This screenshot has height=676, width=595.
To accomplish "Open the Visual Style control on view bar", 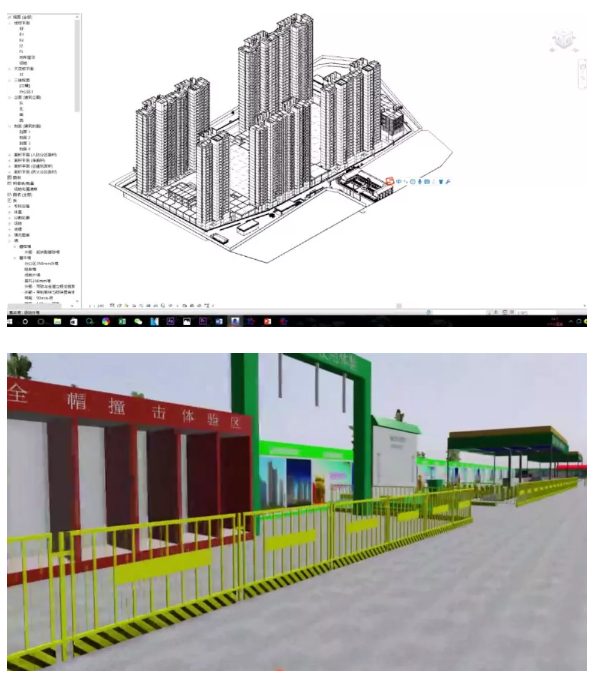I will 119,306.
